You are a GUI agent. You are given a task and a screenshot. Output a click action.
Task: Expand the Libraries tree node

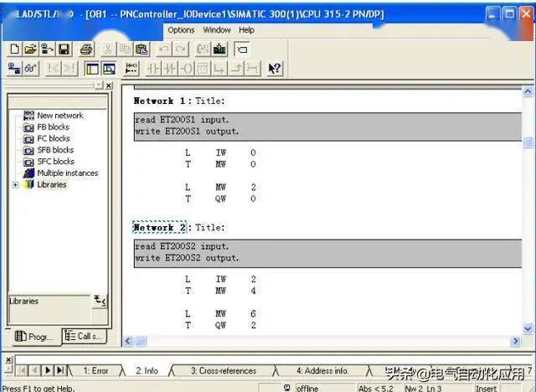15,185
